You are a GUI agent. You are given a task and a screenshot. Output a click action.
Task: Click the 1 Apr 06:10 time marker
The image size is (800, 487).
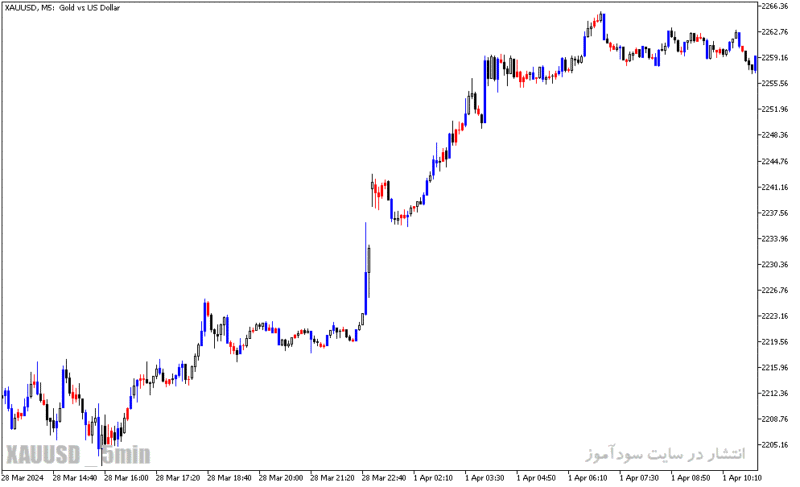[x=587, y=478]
